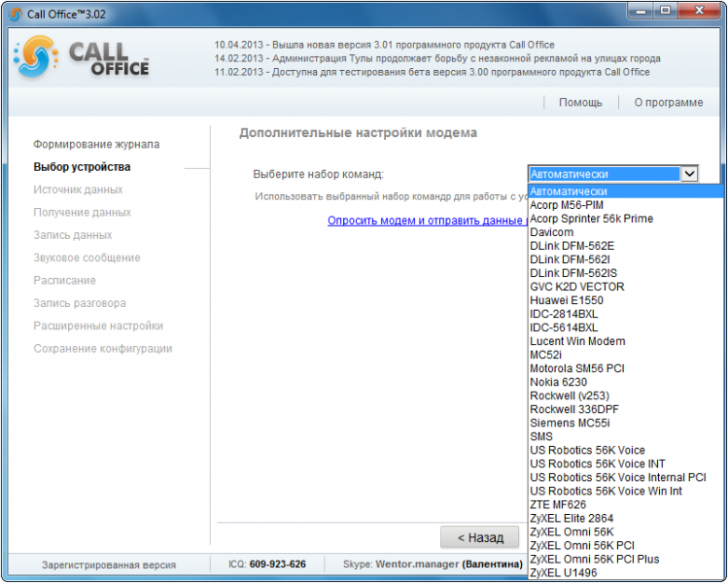Go to 'Расписание' step
The width and height of the screenshot is (728, 583).
[x=64, y=281]
